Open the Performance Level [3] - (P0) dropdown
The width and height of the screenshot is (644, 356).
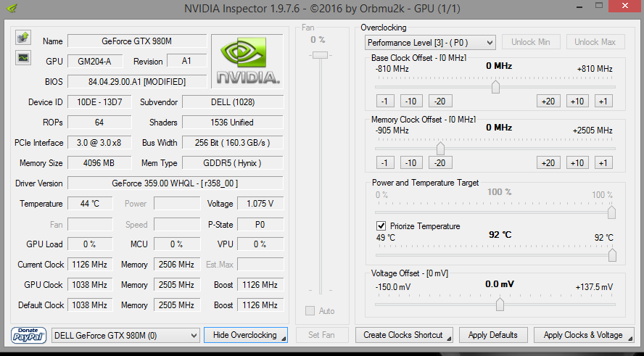[430, 42]
